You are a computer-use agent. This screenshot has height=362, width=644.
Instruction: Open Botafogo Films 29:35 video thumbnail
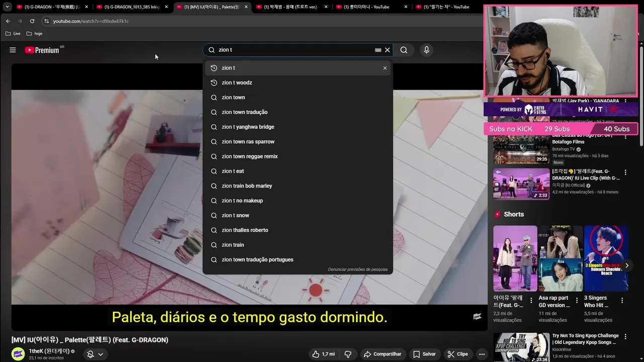click(521, 149)
